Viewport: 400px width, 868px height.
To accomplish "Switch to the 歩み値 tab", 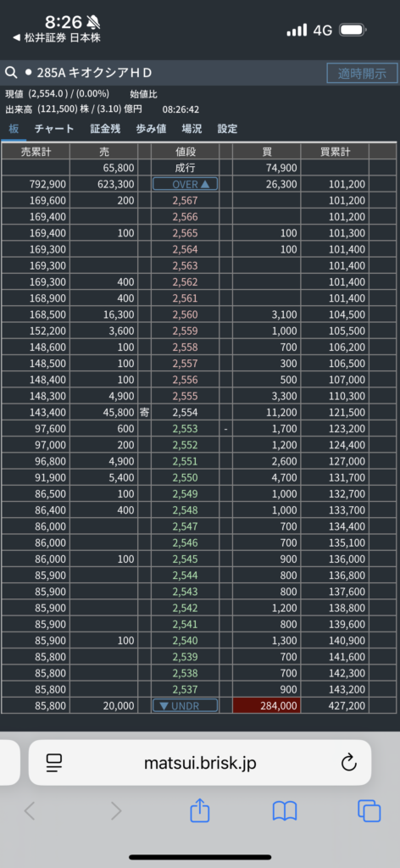I will 151,129.
